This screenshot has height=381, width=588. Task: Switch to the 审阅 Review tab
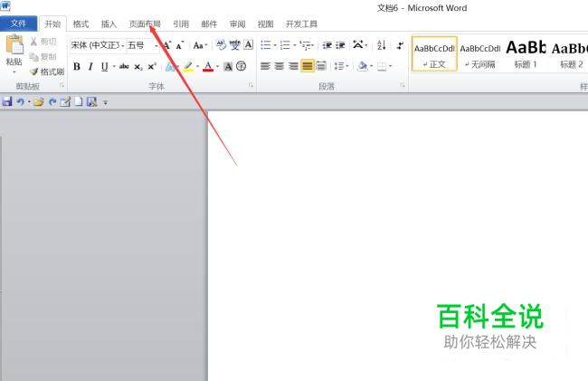pyautogui.click(x=237, y=24)
